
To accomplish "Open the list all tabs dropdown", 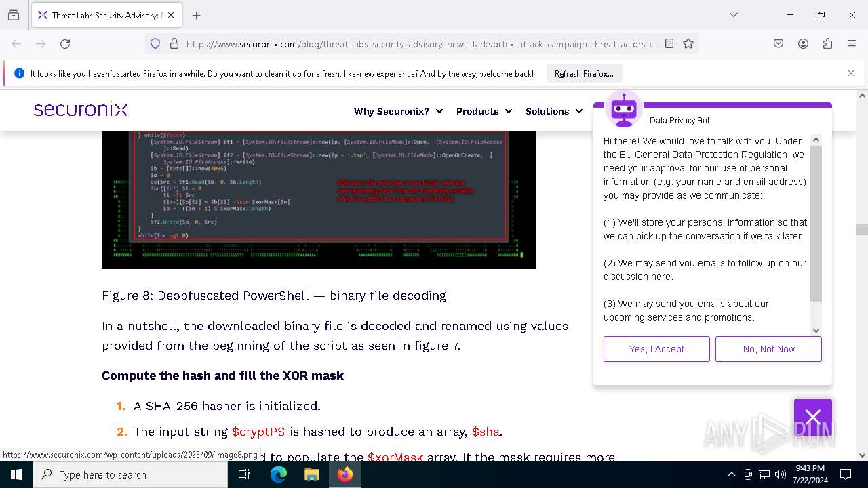I will point(734,15).
